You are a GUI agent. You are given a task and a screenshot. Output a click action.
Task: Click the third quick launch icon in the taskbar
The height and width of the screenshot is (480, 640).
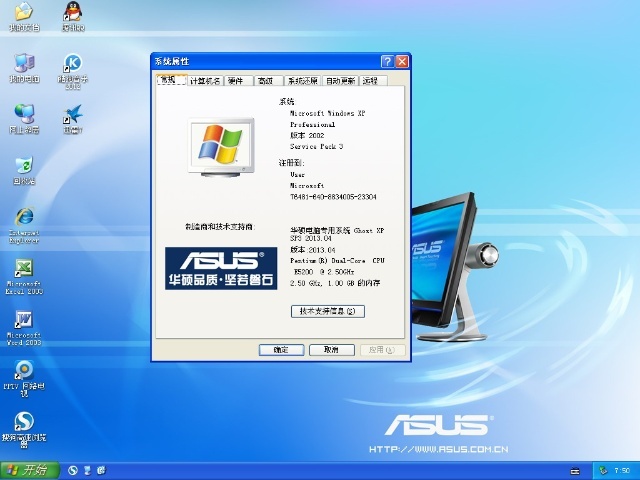pyautogui.click(x=101, y=470)
